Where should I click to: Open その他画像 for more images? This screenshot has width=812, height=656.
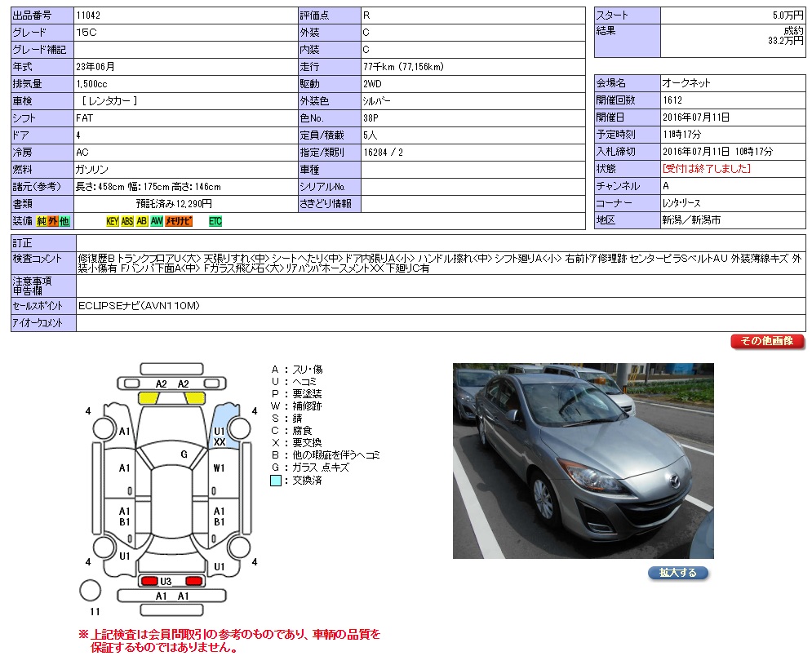click(767, 341)
